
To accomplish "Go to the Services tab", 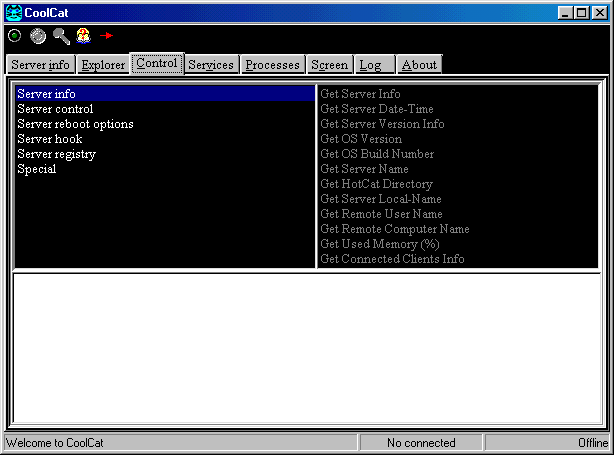I will point(211,65).
